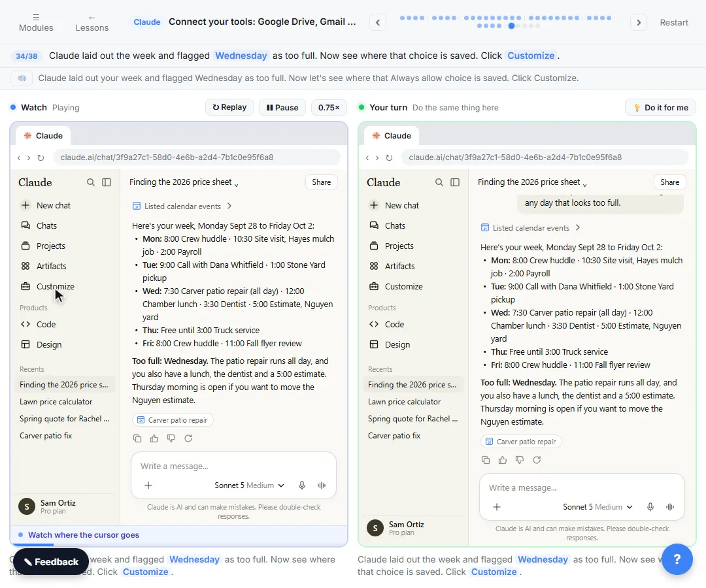
Task: Click search icon in Your turn pane
Action: pos(439,182)
